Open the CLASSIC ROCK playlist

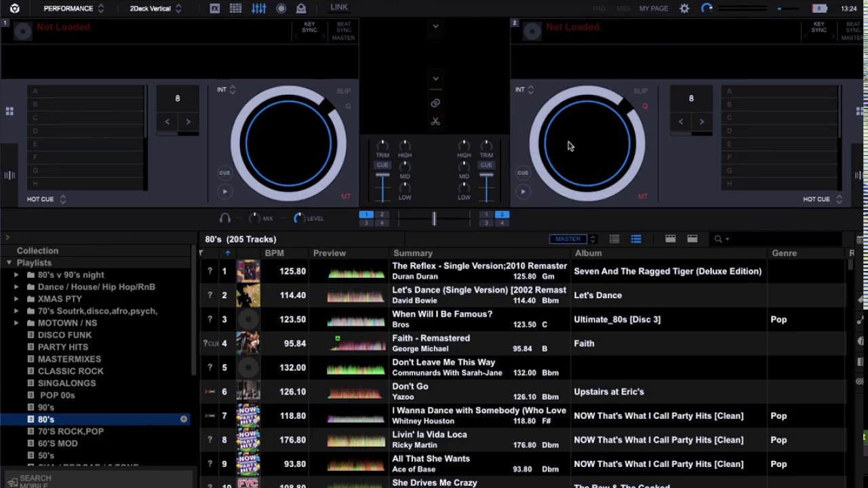[71, 371]
